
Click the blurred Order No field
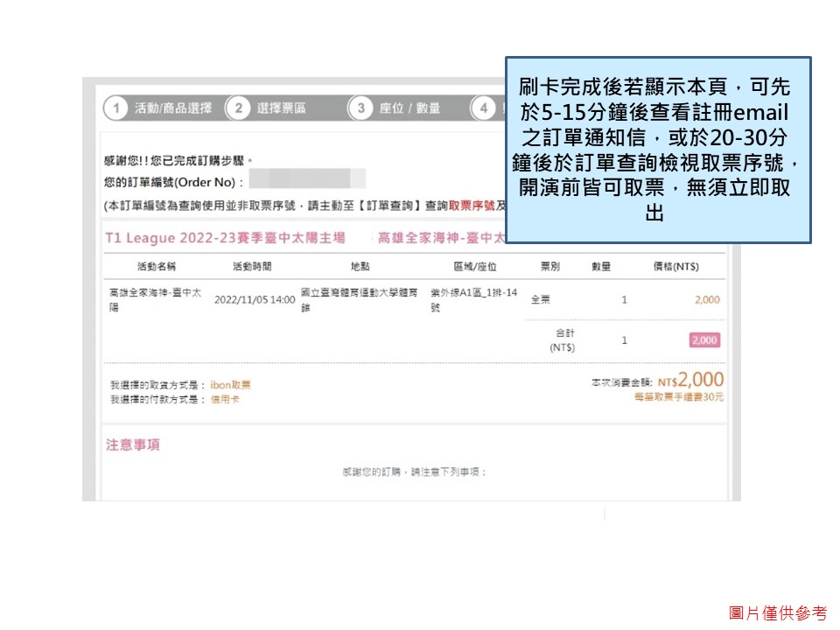coord(306,181)
